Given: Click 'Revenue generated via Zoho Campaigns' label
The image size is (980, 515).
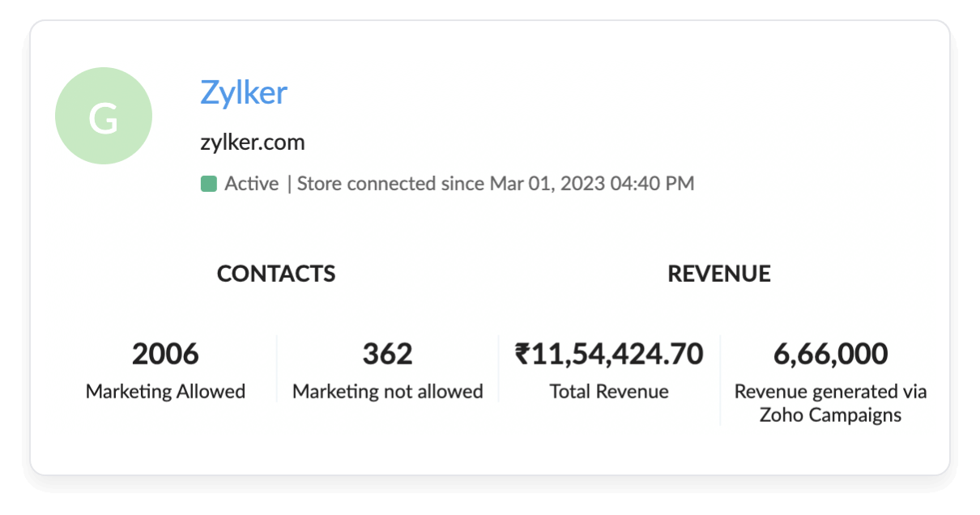Looking at the screenshot, I should [830, 403].
